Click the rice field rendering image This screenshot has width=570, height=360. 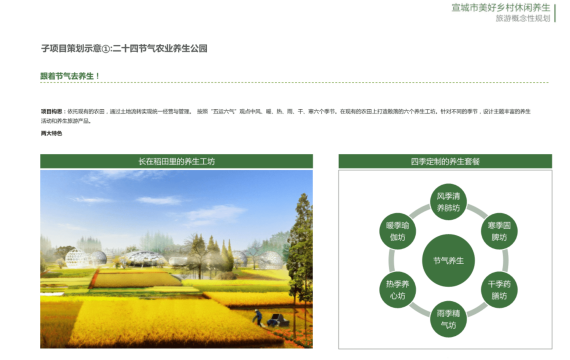[176, 259]
